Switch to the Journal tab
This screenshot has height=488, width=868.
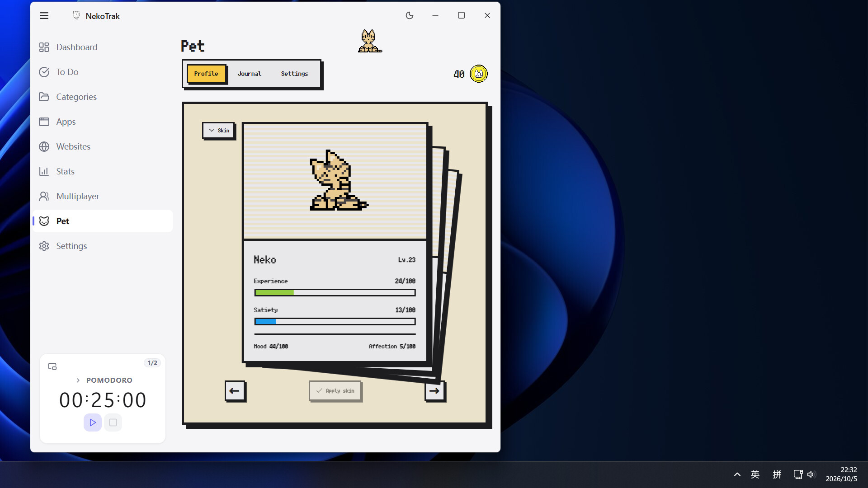pyautogui.click(x=250, y=74)
